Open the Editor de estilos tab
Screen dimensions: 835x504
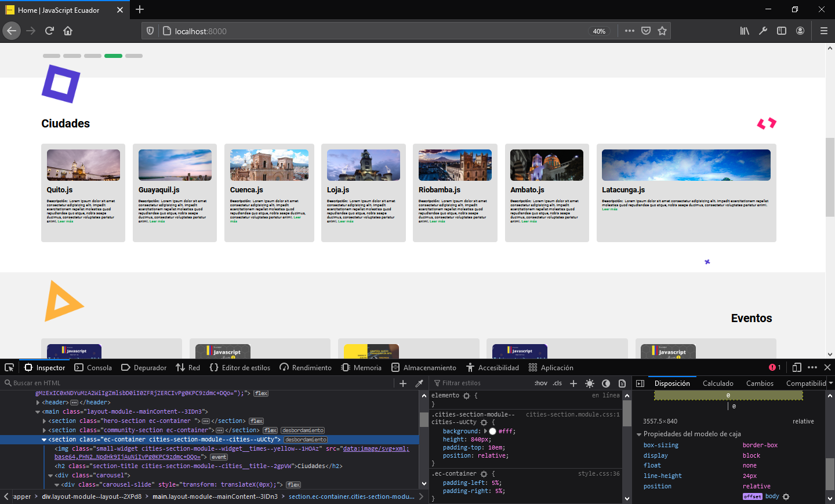coord(240,367)
